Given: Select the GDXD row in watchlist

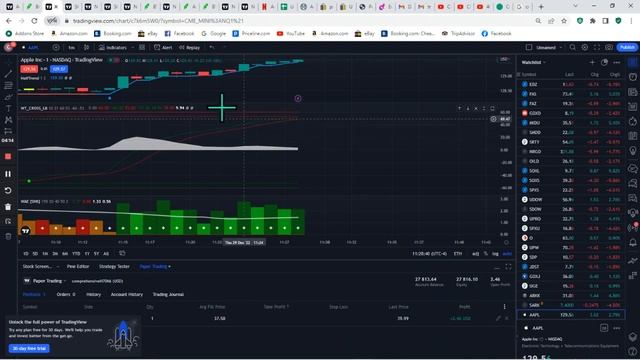Looking at the screenshot, I should tap(571, 113).
